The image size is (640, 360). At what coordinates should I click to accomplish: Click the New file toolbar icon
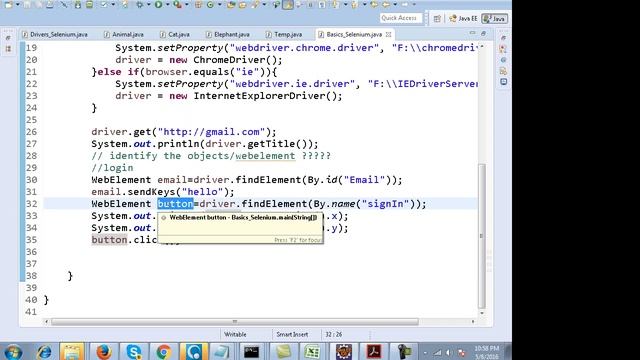coord(8,4)
